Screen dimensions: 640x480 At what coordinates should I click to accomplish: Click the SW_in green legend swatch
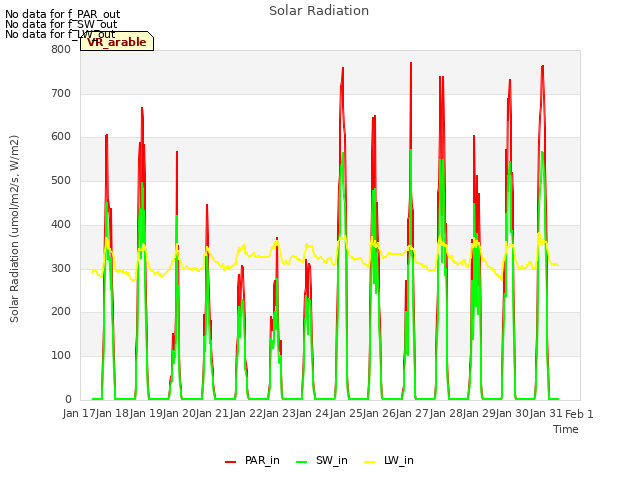(x=301, y=462)
